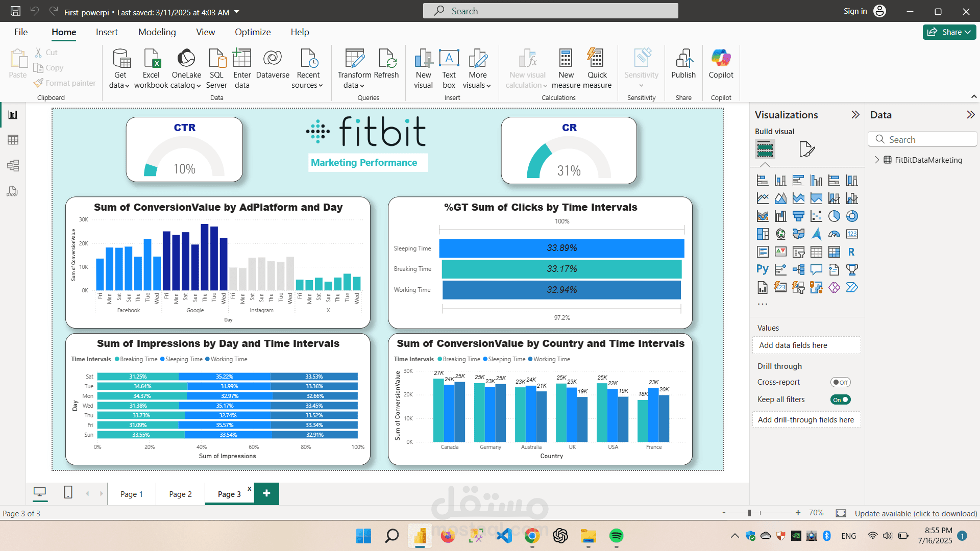This screenshot has width=980, height=551.
Task: Click Enter data in ribbon
Action: [242, 69]
